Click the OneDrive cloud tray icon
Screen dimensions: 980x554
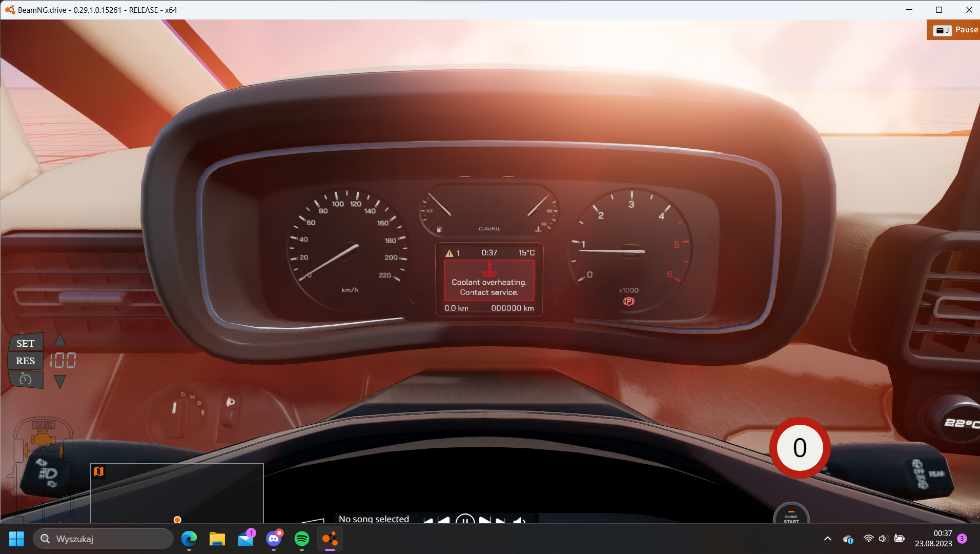tap(848, 539)
